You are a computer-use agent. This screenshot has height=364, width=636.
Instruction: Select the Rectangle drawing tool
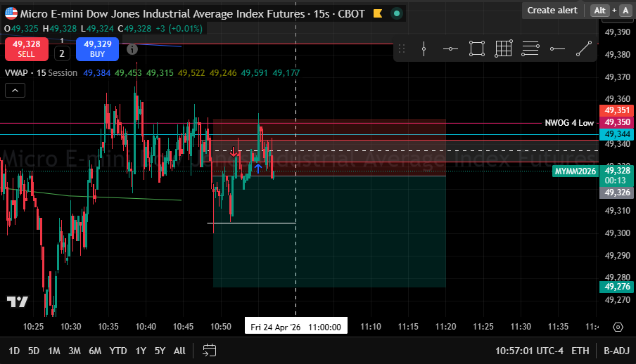(x=476, y=49)
